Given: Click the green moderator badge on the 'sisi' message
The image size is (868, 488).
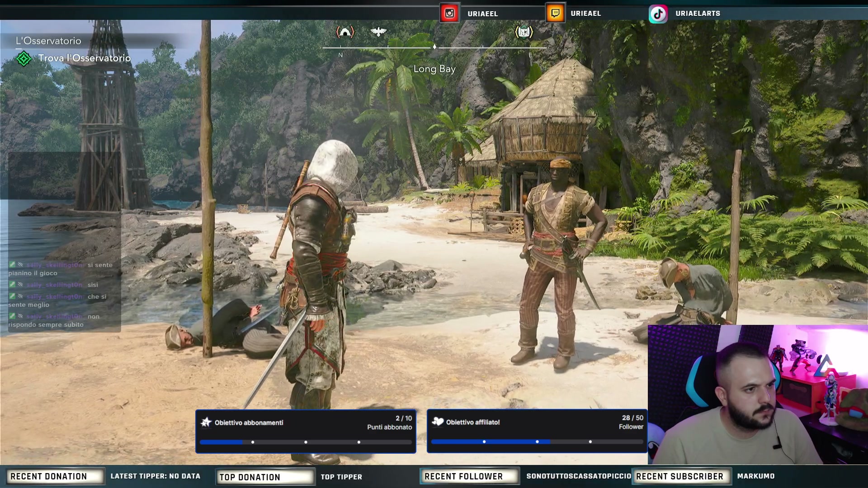Looking at the screenshot, I should (12, 285).
